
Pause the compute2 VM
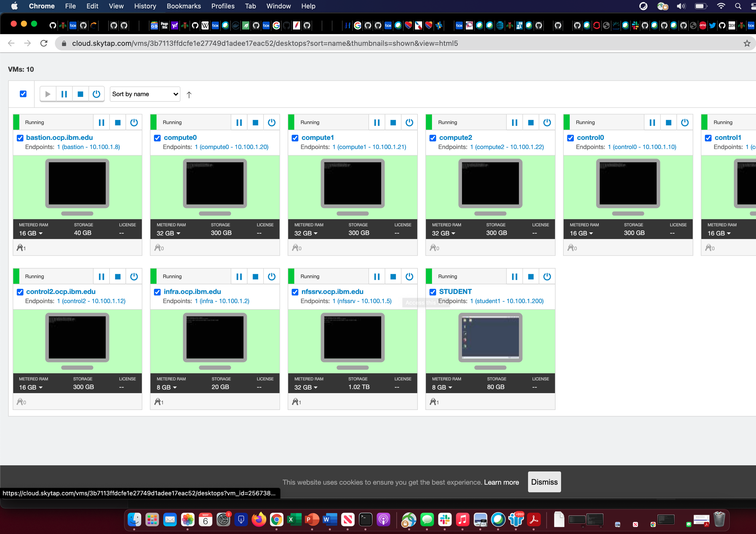tap(514, 122)
